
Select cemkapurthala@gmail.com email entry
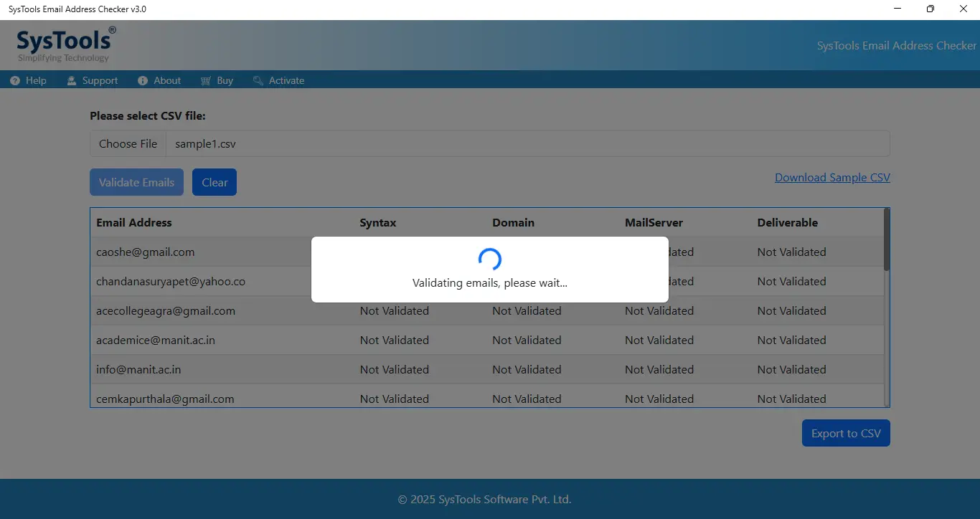tap(165, 399)
